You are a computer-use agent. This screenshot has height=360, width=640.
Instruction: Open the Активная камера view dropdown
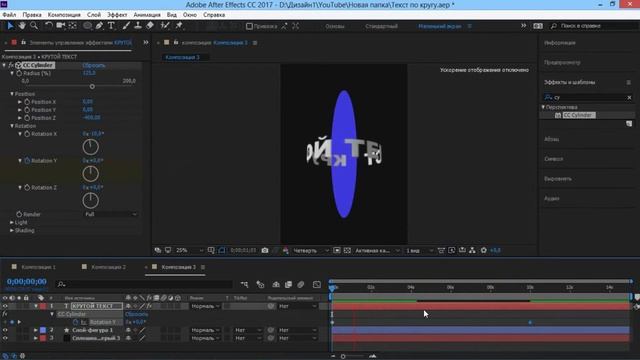point(377,250)
